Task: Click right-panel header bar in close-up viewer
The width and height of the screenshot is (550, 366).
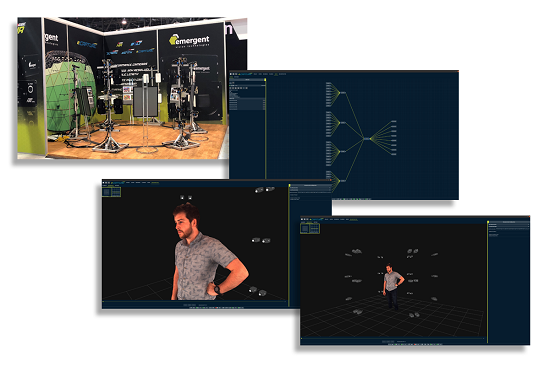Action: 310,185
